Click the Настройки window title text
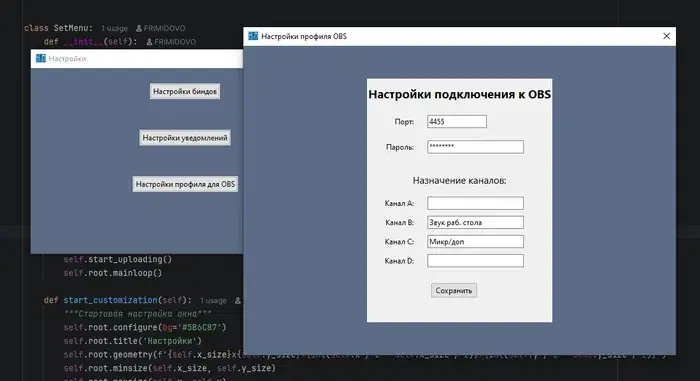700x381 pixels. pos(67,59)
